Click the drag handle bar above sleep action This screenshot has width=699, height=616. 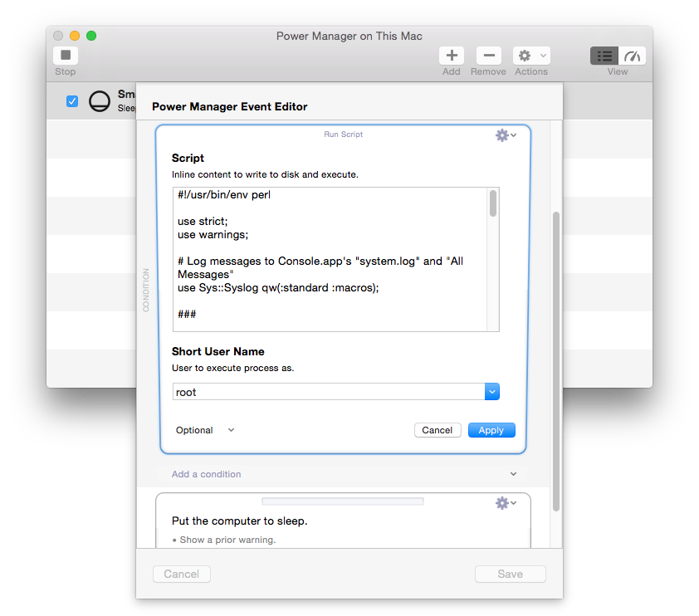coord(343,501)
